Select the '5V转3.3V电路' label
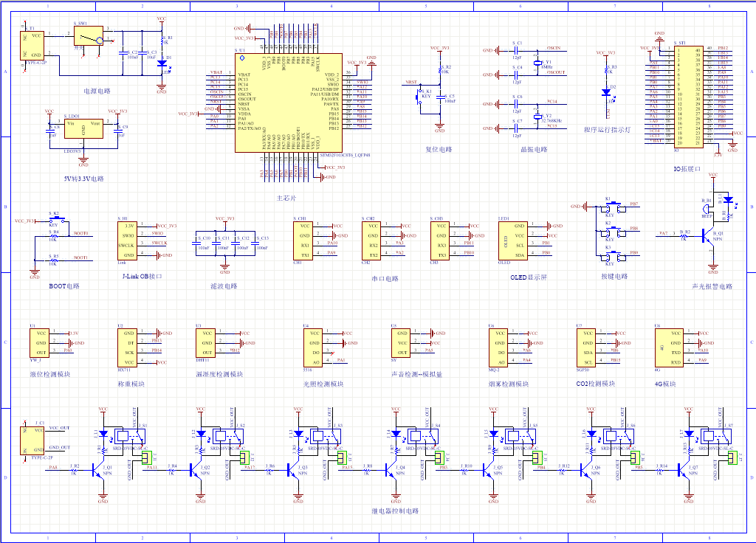Image resolution: width=756 pixels, height=543 pixels. pyautogui.click(x=84, y=179)
